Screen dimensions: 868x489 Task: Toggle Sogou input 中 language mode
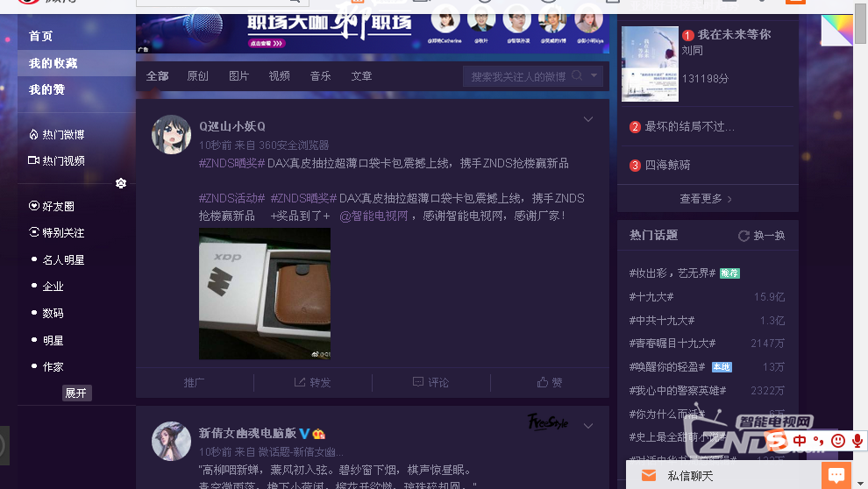800,440
